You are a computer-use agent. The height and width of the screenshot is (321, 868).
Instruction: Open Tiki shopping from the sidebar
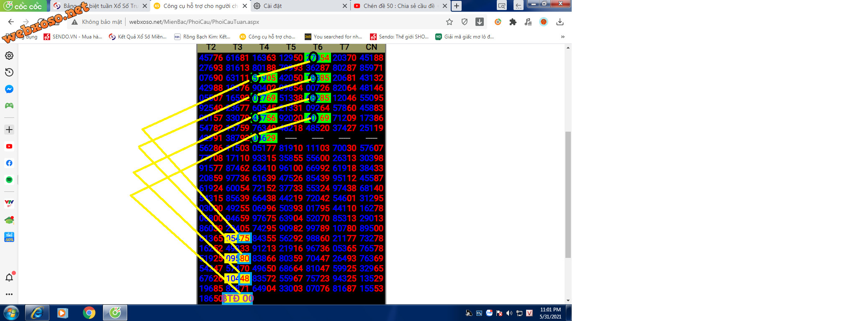pyautogui.click(x=9, y=237)
